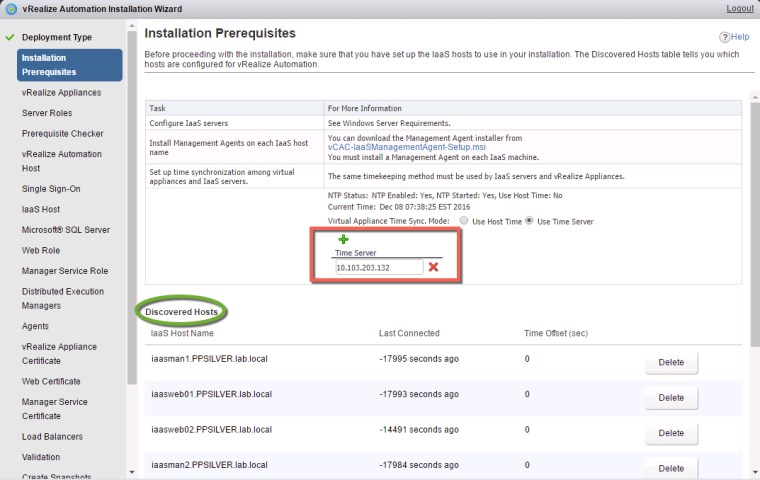Open Microsoft SQL Server step
Image resolution: width=760 pixels, height=480 pixels.
(x=66, y=230)
